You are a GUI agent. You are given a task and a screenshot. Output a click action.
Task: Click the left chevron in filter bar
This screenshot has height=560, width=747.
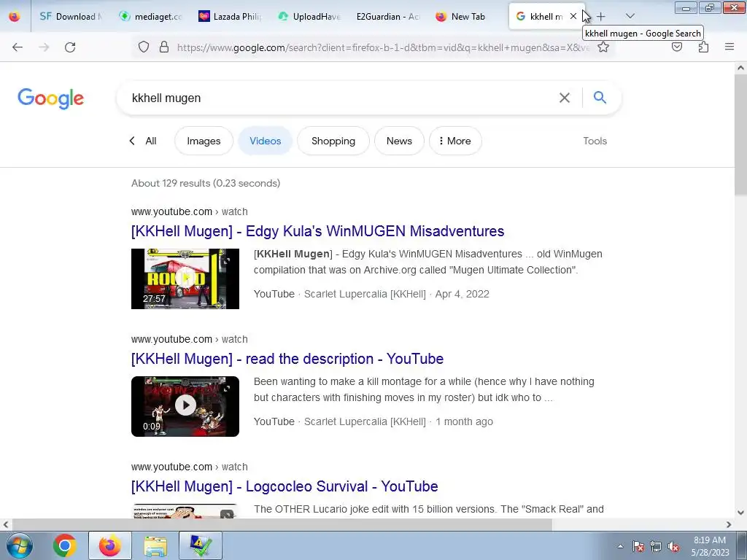[x=132, y=141]
